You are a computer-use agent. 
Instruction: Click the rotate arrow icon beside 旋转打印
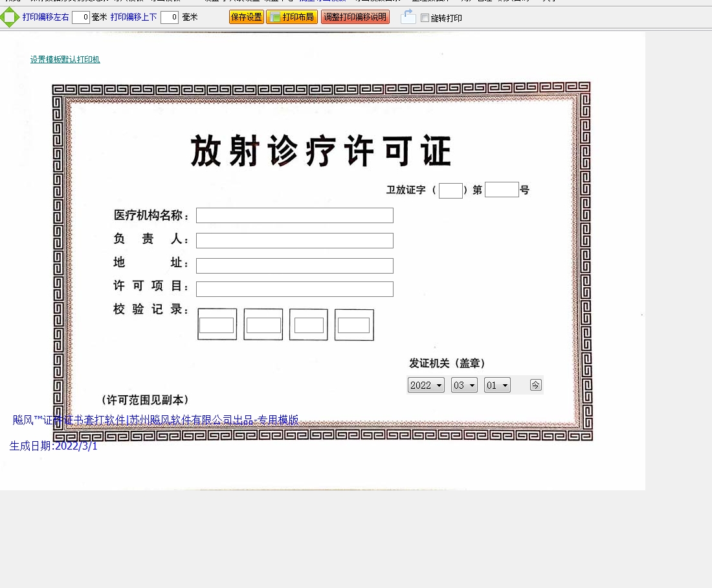[408, 17]
